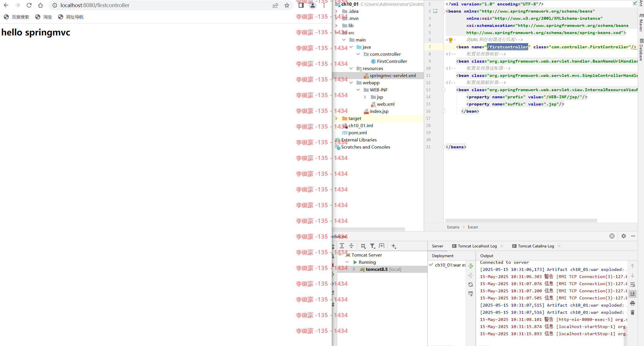Print the console output
The height and width of the screenshot is (346, 644).
click(x=633, y=303)
